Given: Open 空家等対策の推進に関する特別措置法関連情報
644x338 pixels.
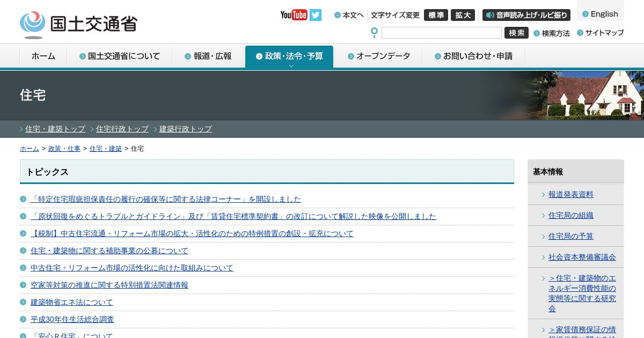Looking at the screenshot, I should click(x=109, y=285).
